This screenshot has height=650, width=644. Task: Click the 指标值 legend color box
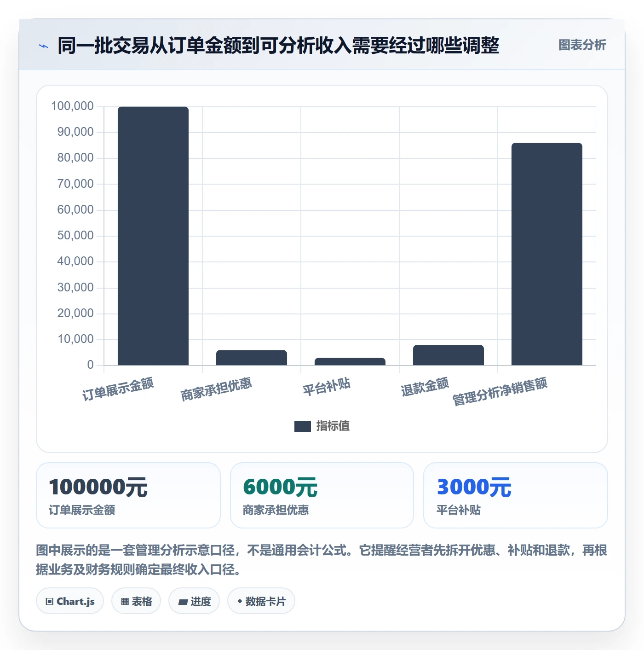pos(303,426)
